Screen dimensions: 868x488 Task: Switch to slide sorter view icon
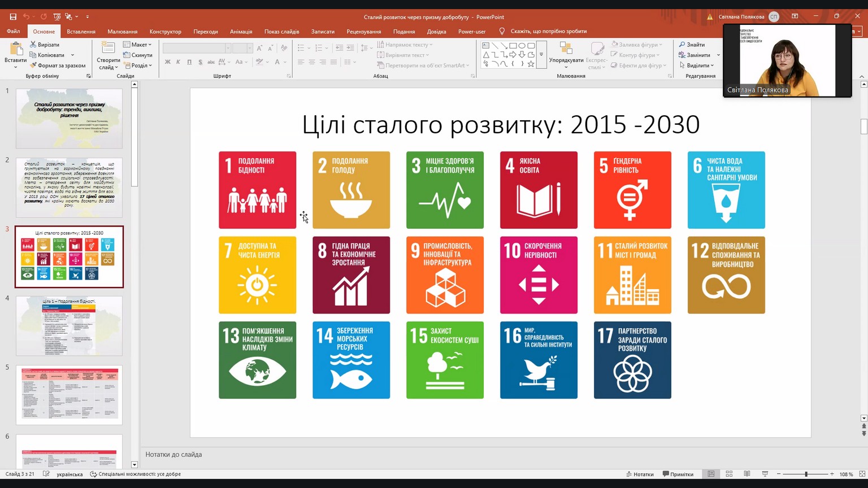(729, 474)
